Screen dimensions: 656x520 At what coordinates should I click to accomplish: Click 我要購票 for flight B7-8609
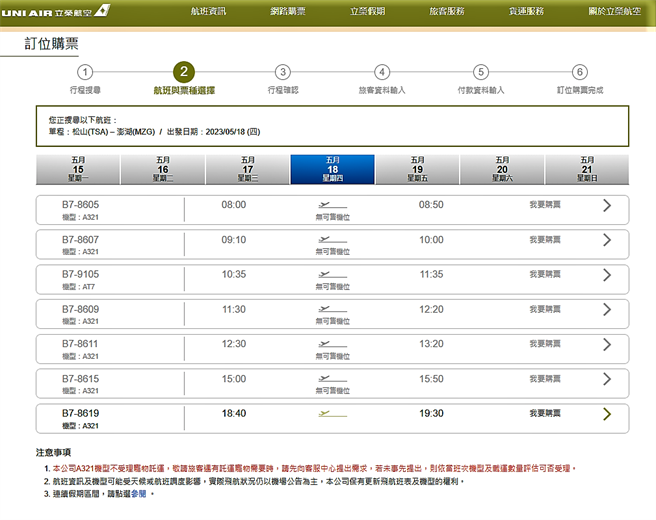point(545,309)
